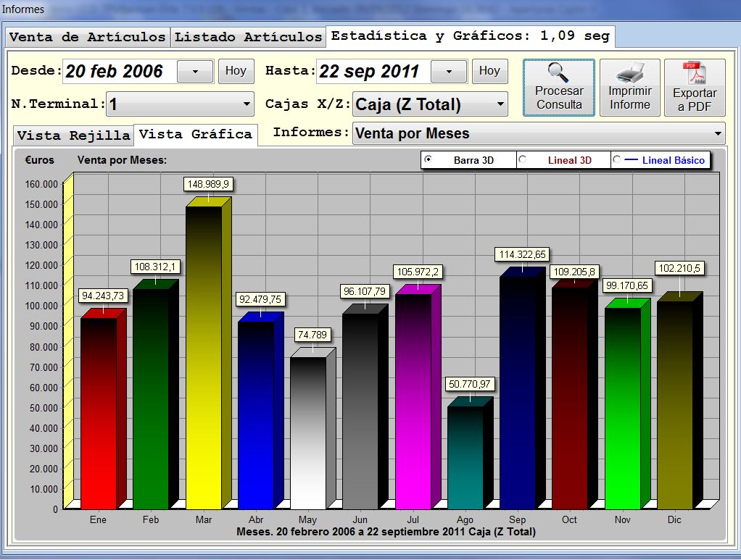Click the PDF Exportar a PDF icon
This screenshot has height=560, width=741.
(x=695, y=74)
